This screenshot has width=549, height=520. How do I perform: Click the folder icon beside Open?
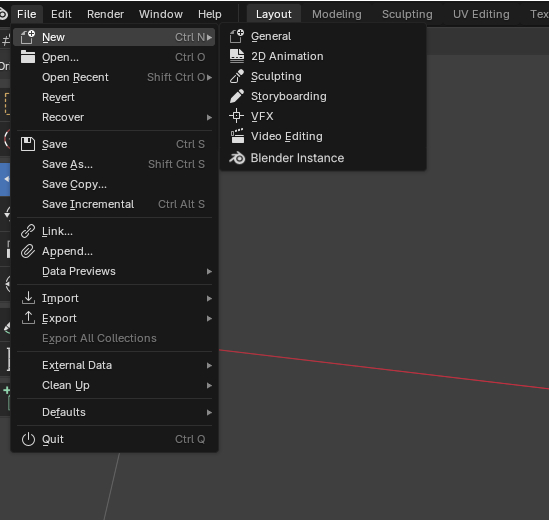[28, 57]
